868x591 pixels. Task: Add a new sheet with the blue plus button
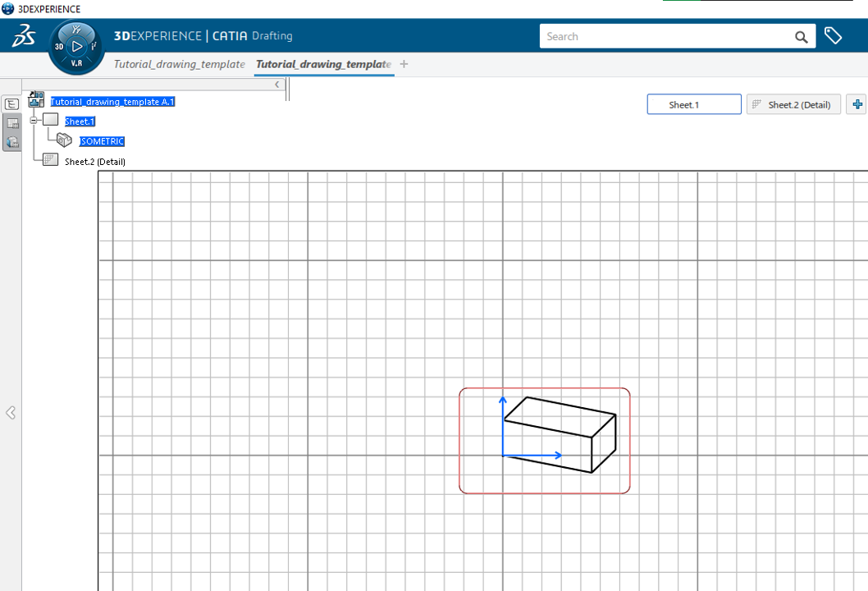point(858,104)
